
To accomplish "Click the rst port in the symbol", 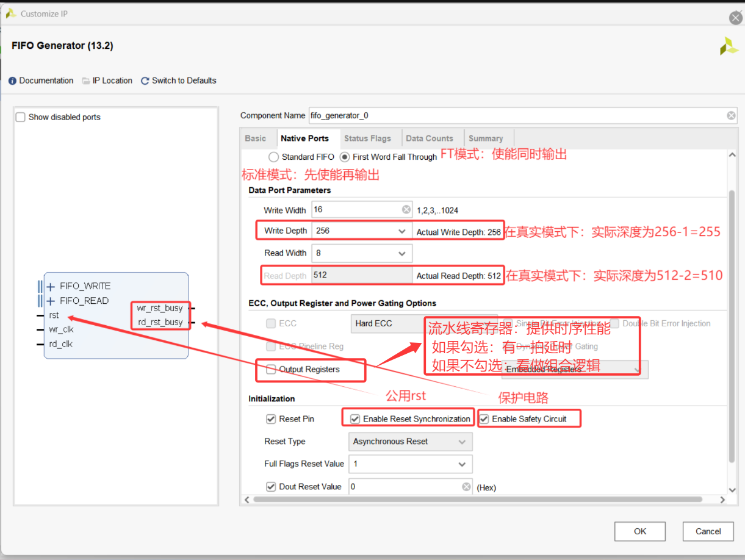I will 54,315.
